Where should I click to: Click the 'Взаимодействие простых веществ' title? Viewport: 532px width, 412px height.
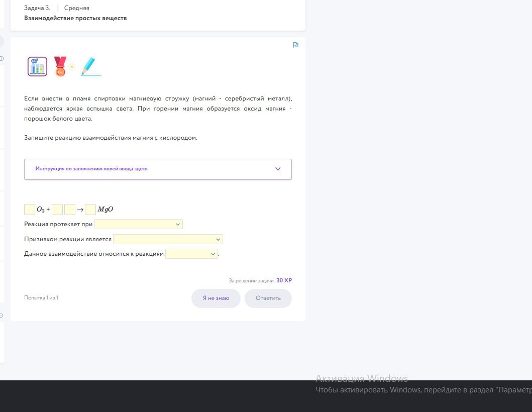click(x=75, y=18)
